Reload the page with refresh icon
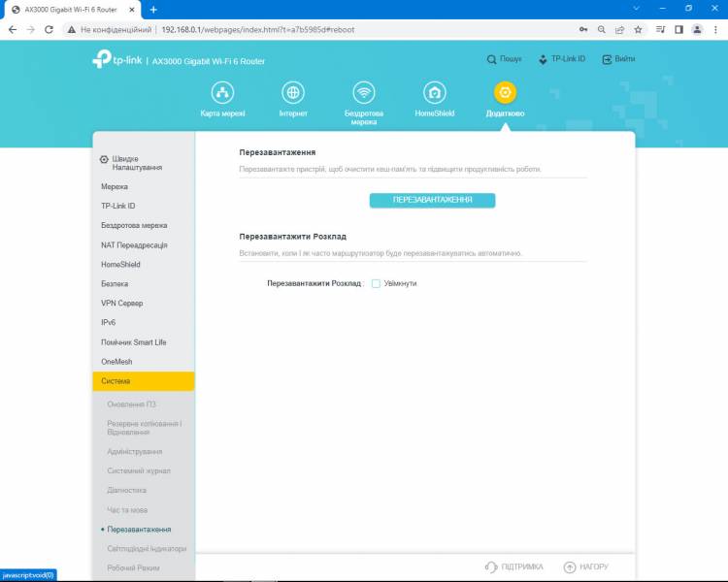This screenshot has width=728, height=582. pos(49,30)
